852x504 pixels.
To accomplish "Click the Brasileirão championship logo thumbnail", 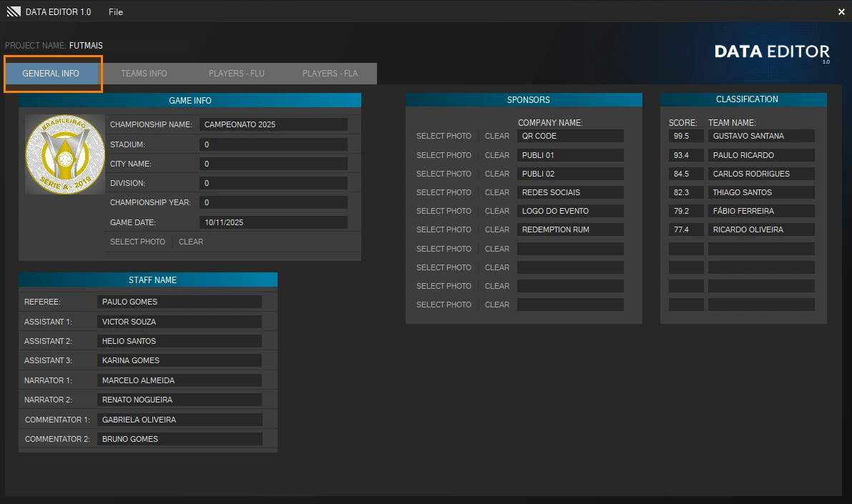I will [x=64, y=154].
